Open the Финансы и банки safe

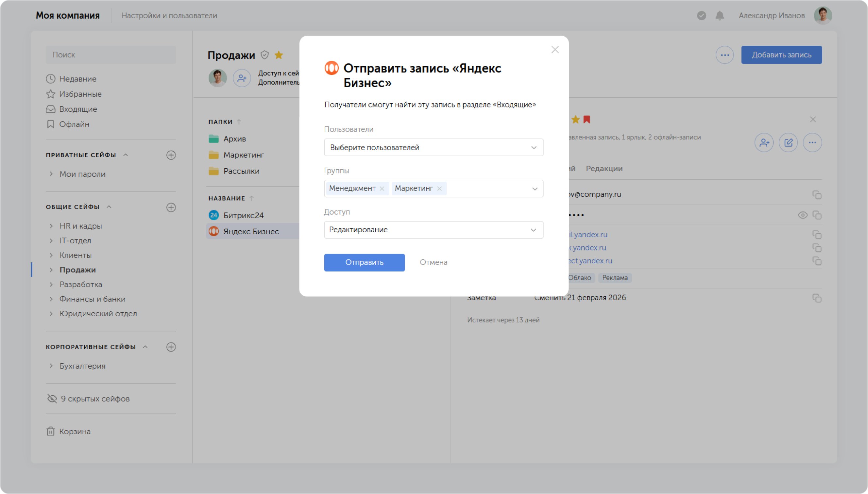[92, 299]
